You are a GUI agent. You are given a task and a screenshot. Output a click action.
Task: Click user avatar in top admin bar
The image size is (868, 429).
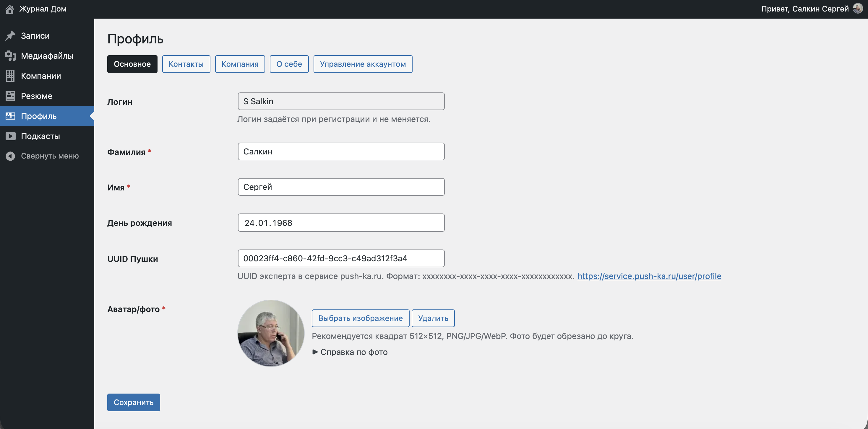pos(858,9)
